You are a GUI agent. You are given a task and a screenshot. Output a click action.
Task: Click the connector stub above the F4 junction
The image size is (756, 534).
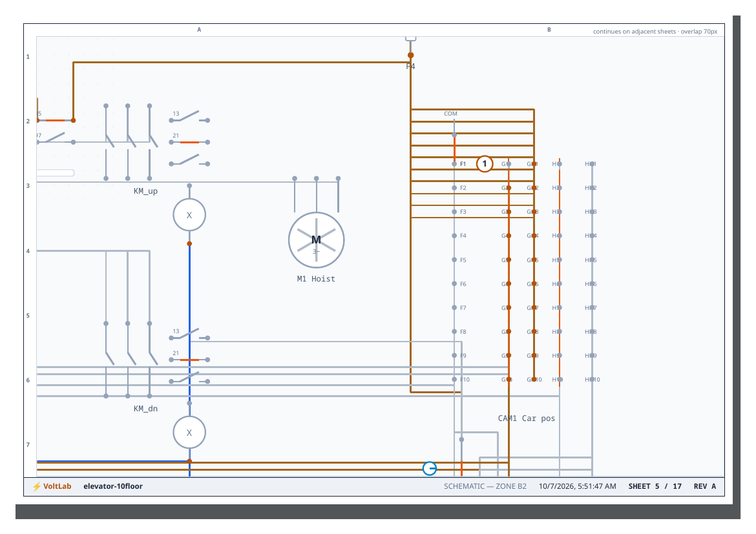411,39
